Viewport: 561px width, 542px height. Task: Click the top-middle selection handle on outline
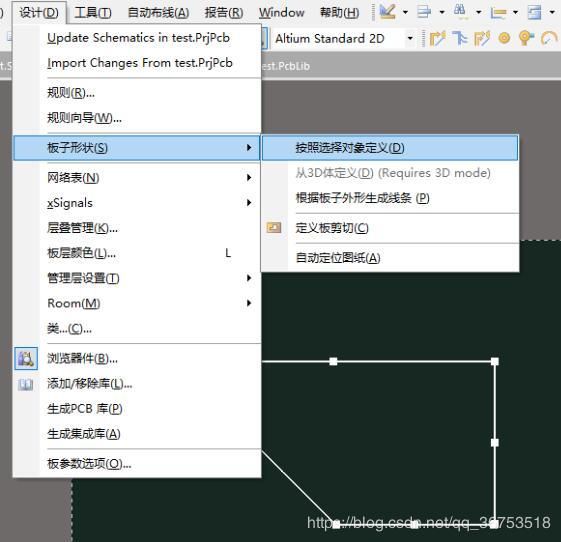(x=333, y=361)
